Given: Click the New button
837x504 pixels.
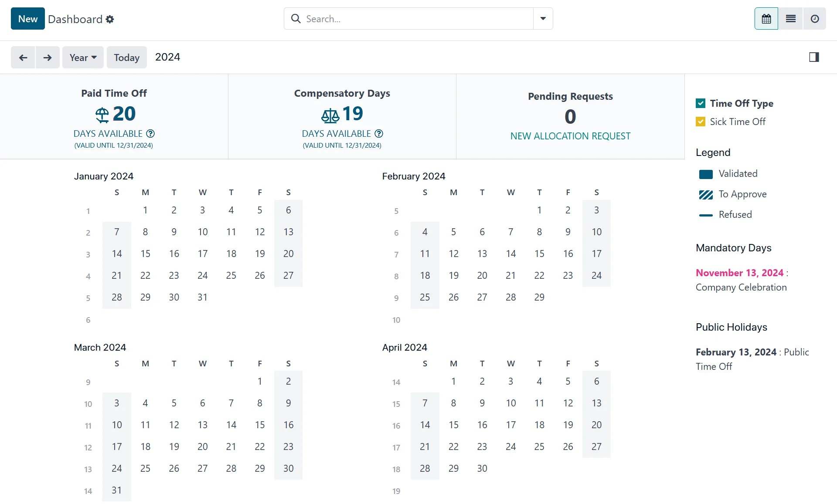Looking at the screenshot, I should pos(28,19).
